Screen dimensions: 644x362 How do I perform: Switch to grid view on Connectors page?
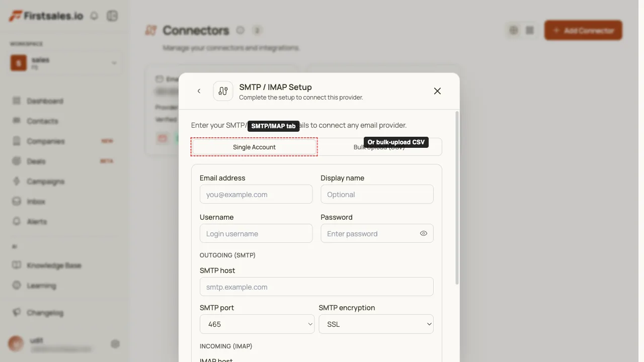tap(513, 30)
